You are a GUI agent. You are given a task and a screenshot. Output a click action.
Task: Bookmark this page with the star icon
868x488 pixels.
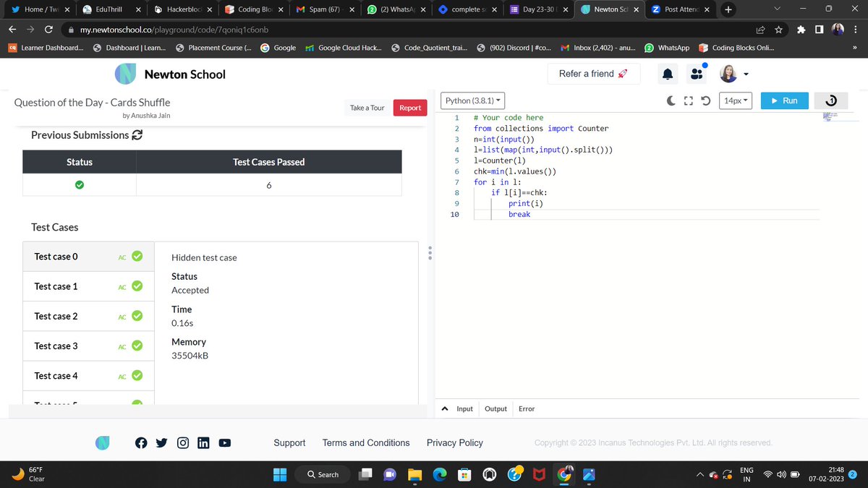pyautogui.click(x=779, y=30)
